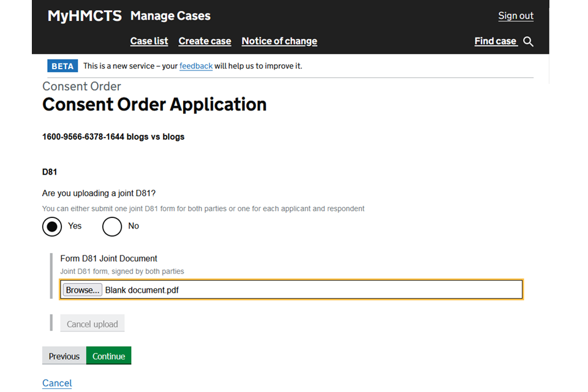
Task: Click the MyHMCTS logo
Action: pos(85,16)
